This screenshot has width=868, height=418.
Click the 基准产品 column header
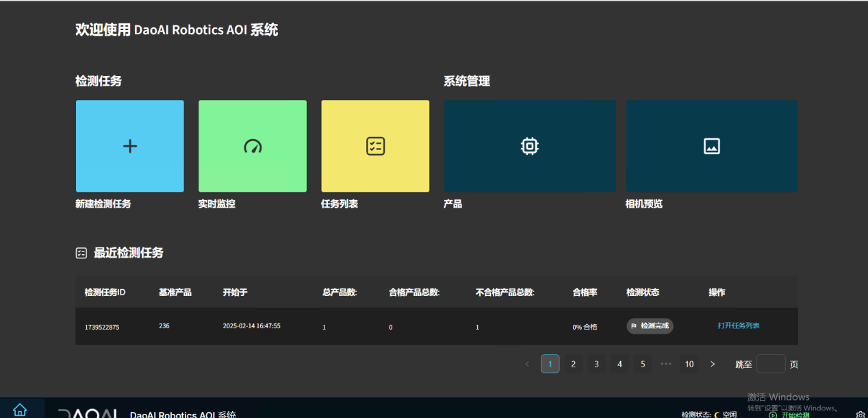pyautogui.click(x=175, y=292)
